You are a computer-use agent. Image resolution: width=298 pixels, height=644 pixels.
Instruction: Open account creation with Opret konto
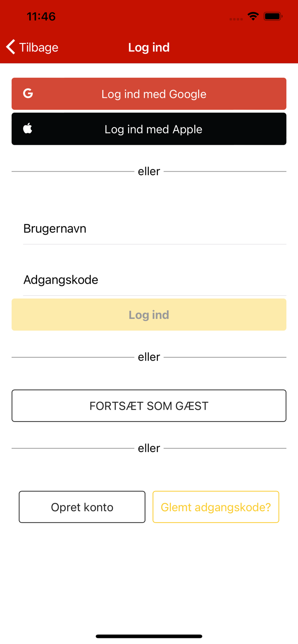coord(82,507)
